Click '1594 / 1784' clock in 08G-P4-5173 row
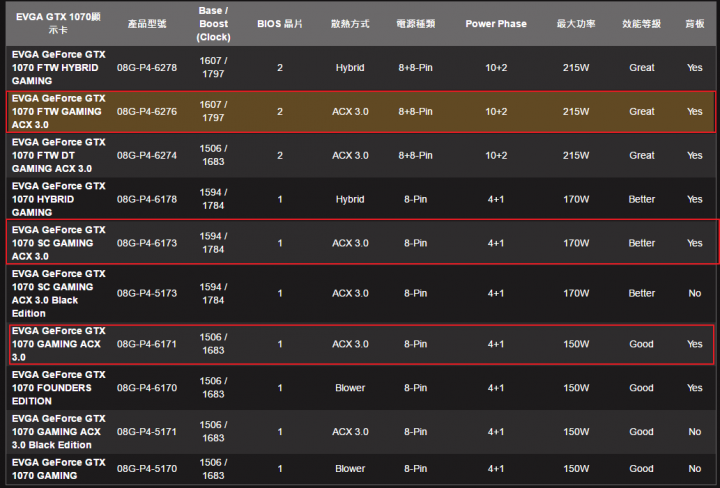Screen dimensions: 720x488 (214, 293)
